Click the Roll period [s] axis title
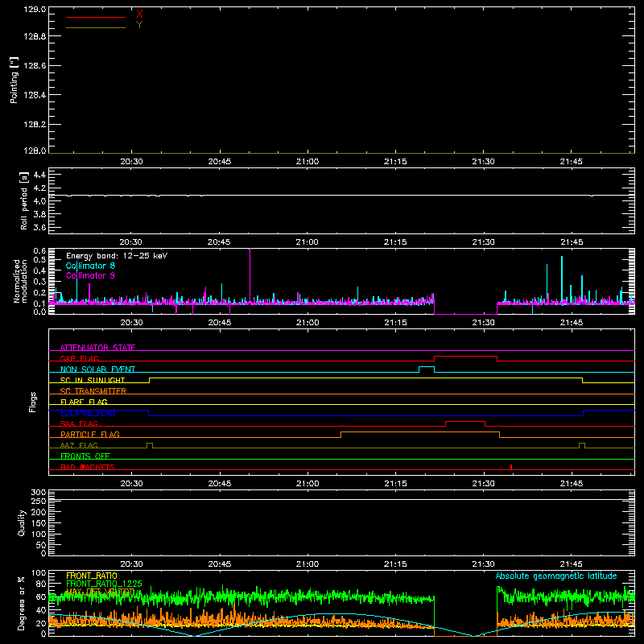The width and height of the screenshot is (644, 644). [24, 200]
